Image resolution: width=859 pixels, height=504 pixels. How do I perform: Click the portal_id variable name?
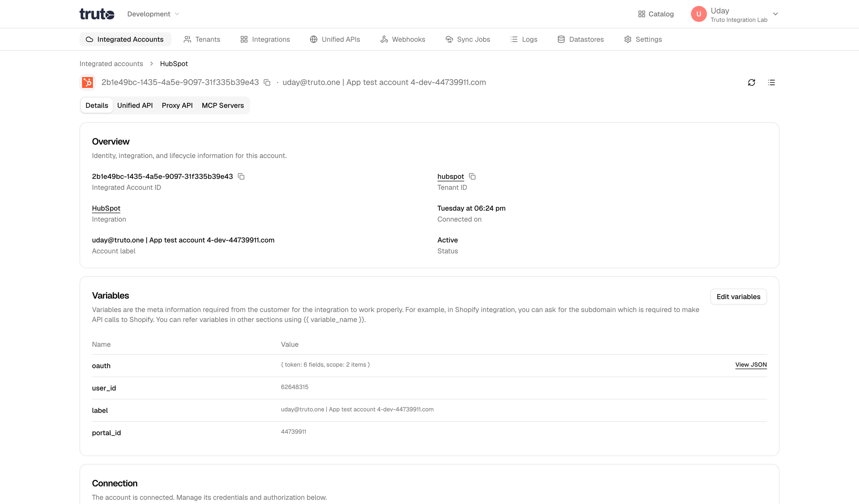click(106, 433)
